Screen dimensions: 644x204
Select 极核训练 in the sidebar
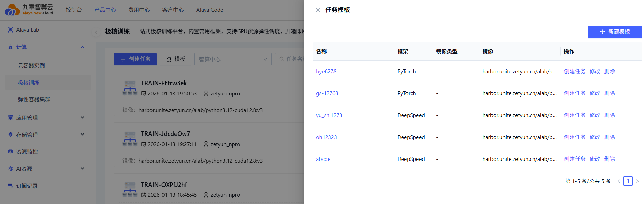click(48, 82)
